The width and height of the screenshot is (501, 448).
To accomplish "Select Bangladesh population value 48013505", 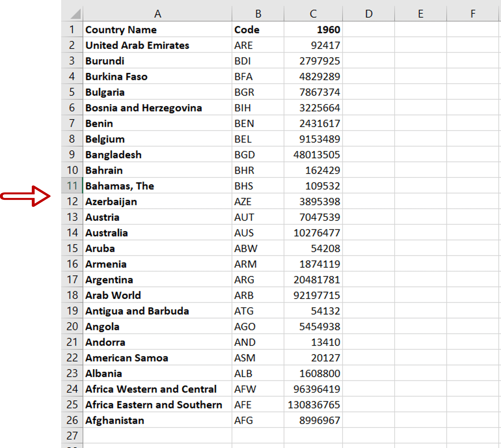I will (313, 155).
